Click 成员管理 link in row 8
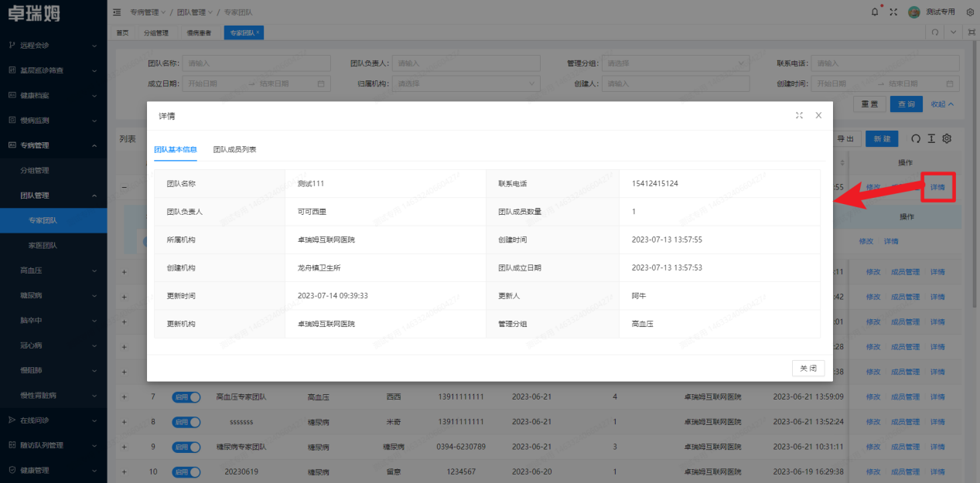Viewport: 980px width, 483px height. point(905,422)
